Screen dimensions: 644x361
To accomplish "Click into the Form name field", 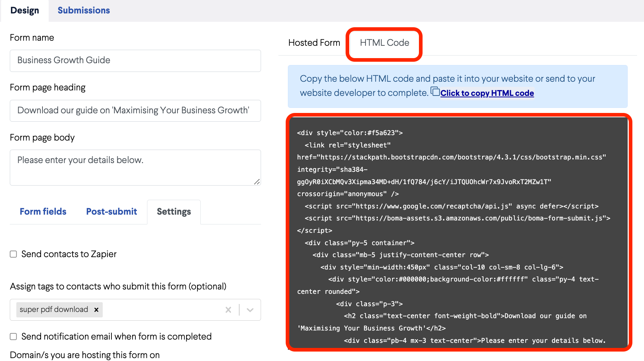I will pyautogui.click(x=135, y=61).
